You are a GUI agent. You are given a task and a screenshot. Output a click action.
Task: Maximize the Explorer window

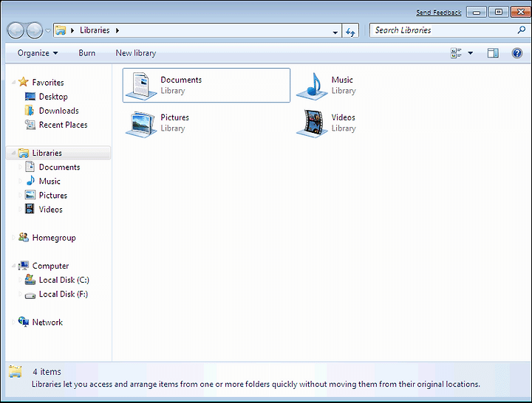tap(499, 13)
